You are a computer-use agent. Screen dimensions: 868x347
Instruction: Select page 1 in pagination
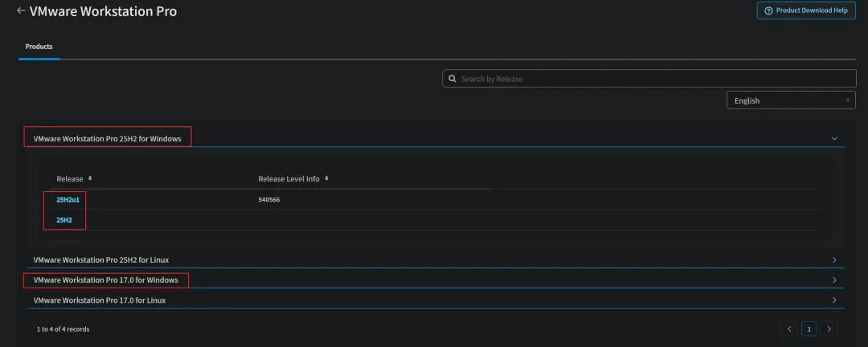pyautogui.click(x=809, y=329)
